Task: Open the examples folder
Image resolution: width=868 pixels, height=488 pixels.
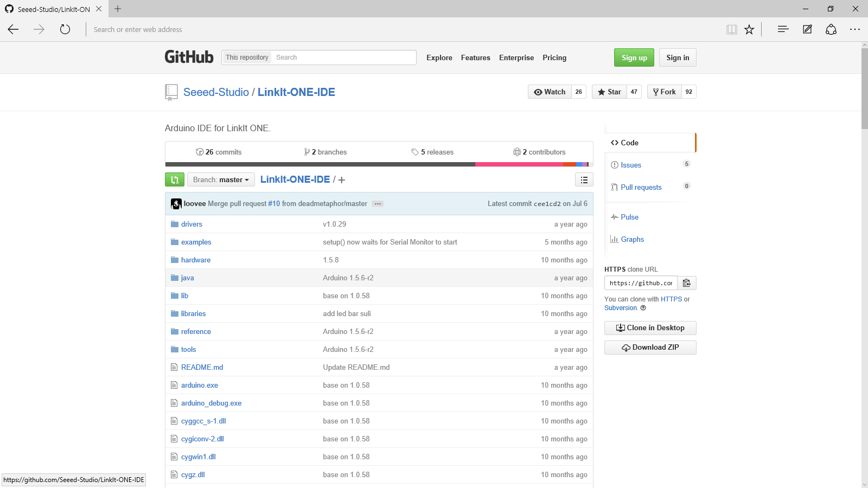Action: (196, 242)
